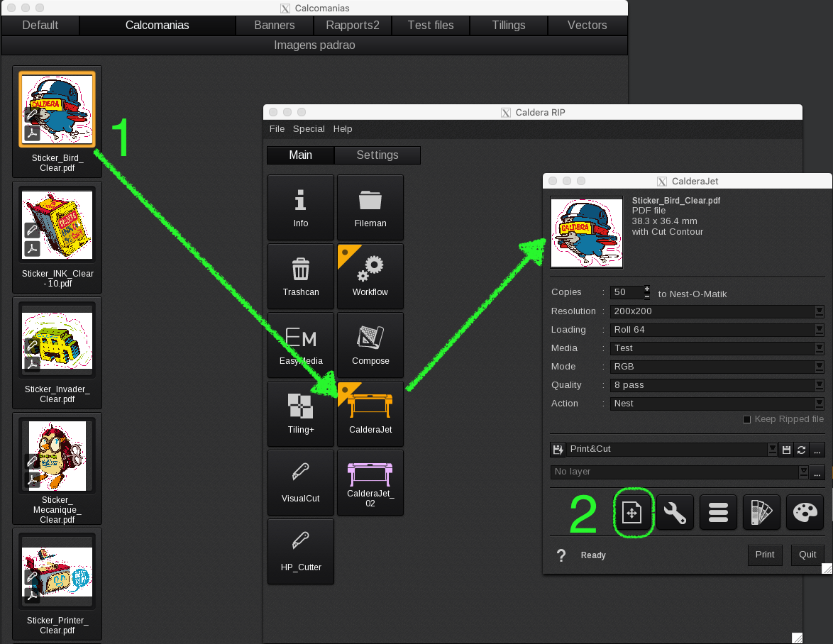Click the Print button in CalderaJet
This screenshot has width=833, height=644.
[x=765, y=555]
